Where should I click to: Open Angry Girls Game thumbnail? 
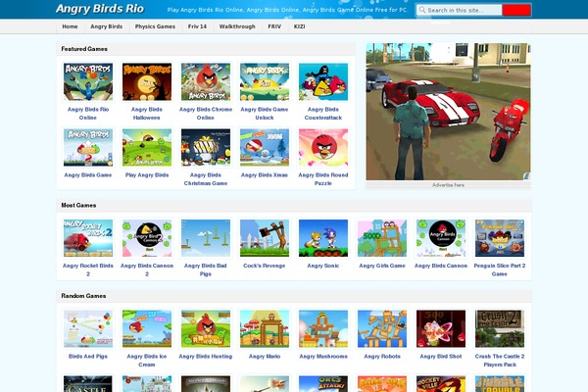tap(382, 238)
